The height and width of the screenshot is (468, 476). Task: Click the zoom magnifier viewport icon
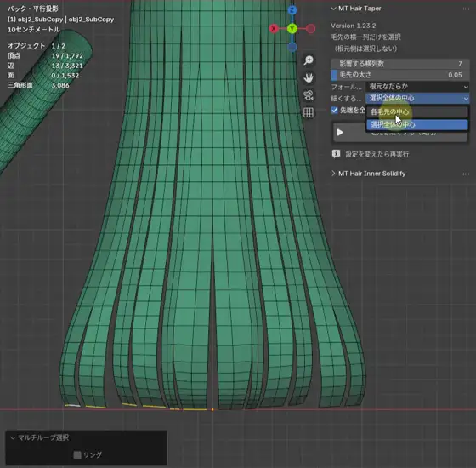pos(309,60)
